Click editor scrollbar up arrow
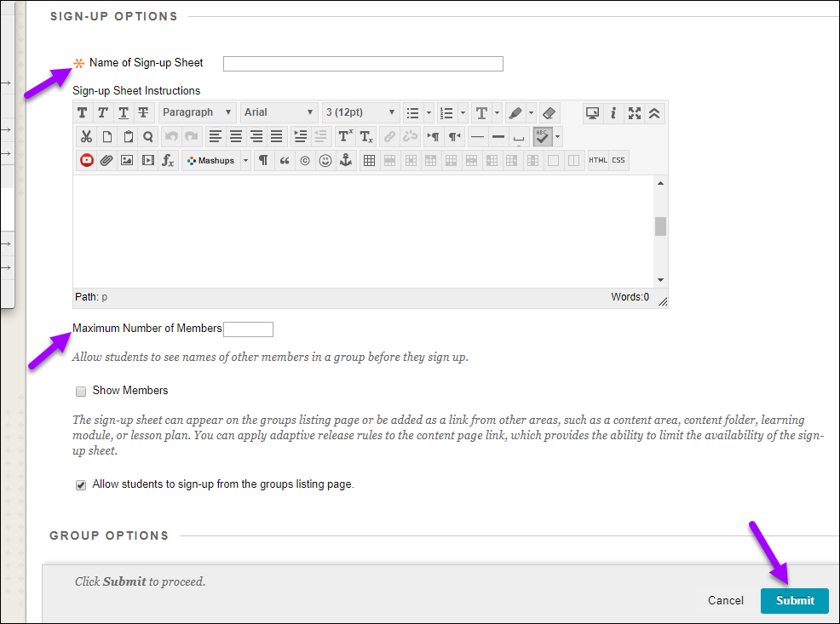Image resolution: width=840 pixels, height=624 pixels. click(660, 183)
